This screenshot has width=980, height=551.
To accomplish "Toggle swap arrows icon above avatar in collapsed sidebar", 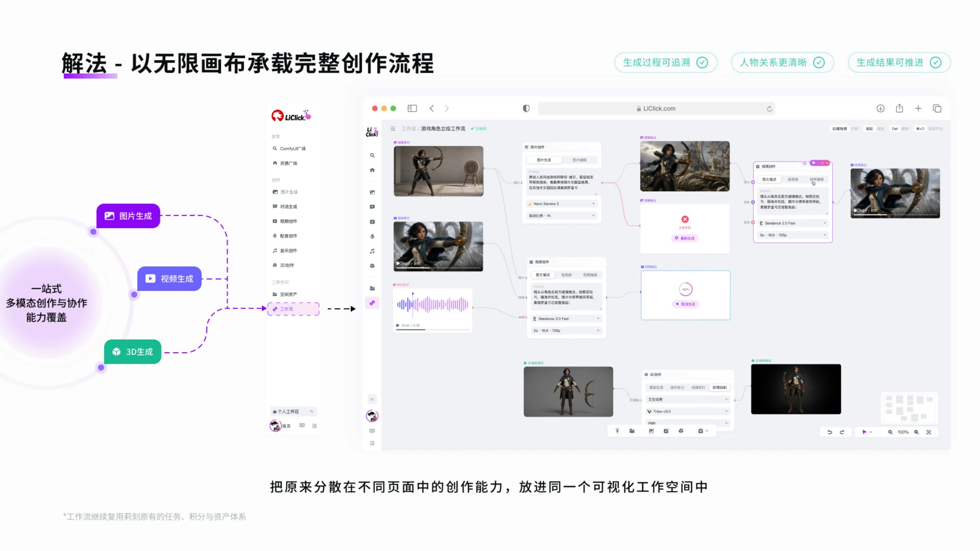I will pos(372,399).
